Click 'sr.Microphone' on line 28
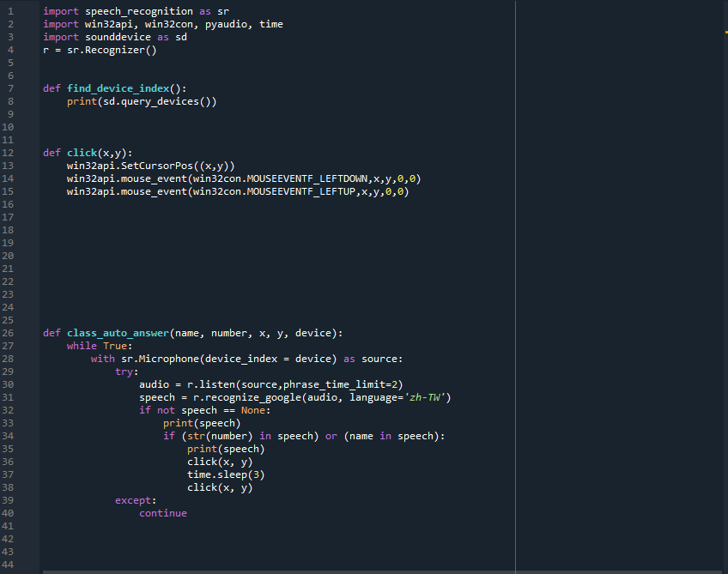This screenshot has width=728, height=574. [x=161, y=359]
